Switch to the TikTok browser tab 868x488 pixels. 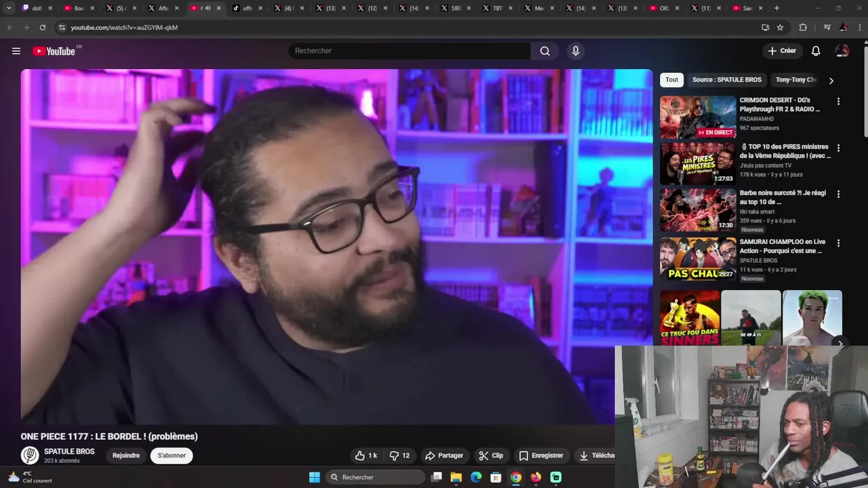pos(243,8)
